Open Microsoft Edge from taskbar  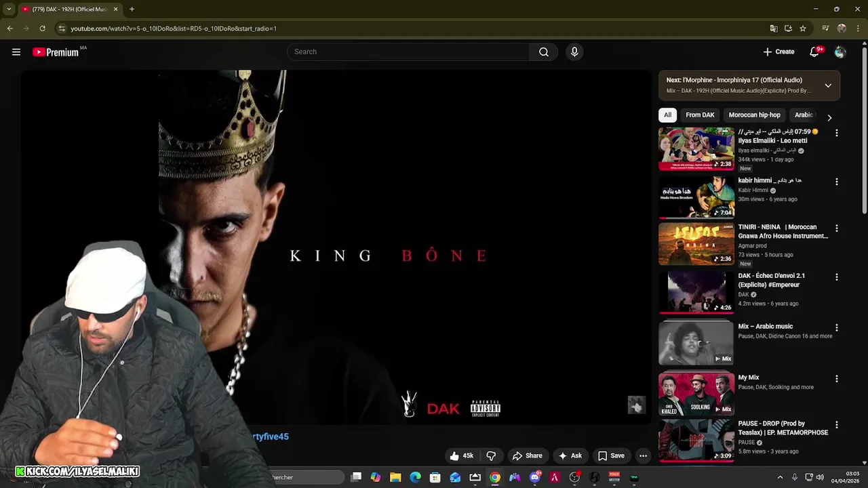415,477
